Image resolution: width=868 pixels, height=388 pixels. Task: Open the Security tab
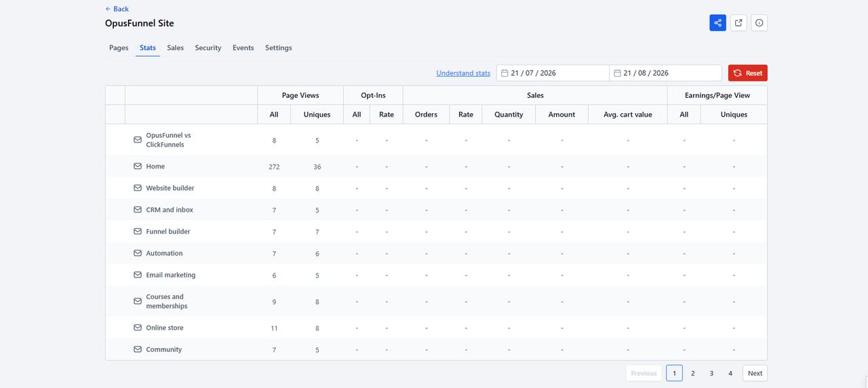(x=208, y=47)
